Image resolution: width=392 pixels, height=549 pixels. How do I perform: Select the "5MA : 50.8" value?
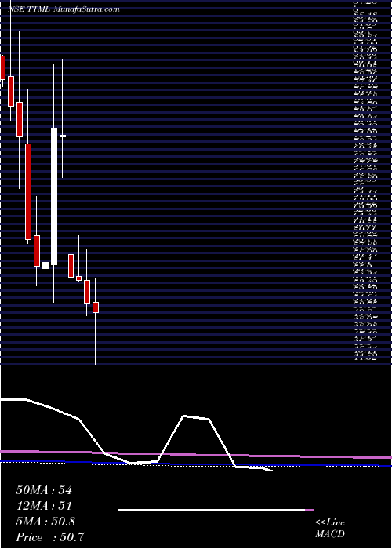point(45,522)
